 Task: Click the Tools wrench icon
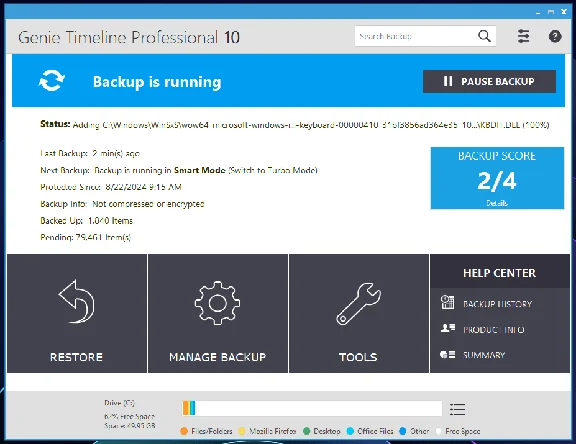(359, 304)
